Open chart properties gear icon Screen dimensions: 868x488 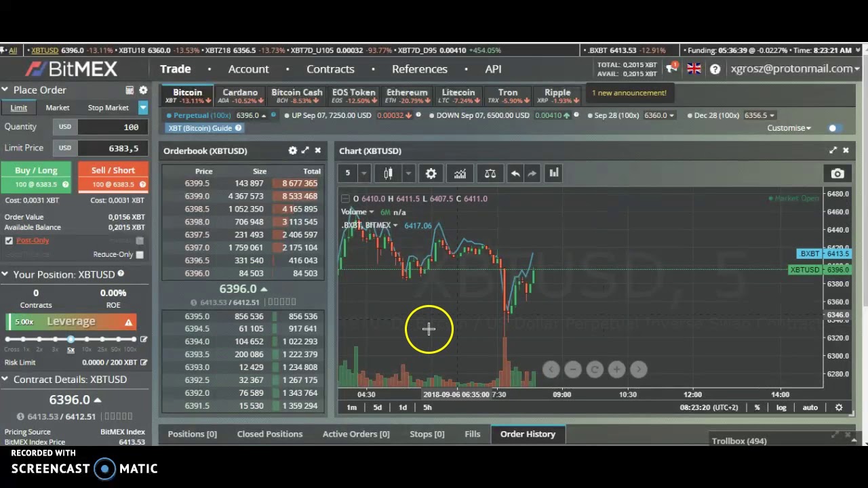[431, 174]
